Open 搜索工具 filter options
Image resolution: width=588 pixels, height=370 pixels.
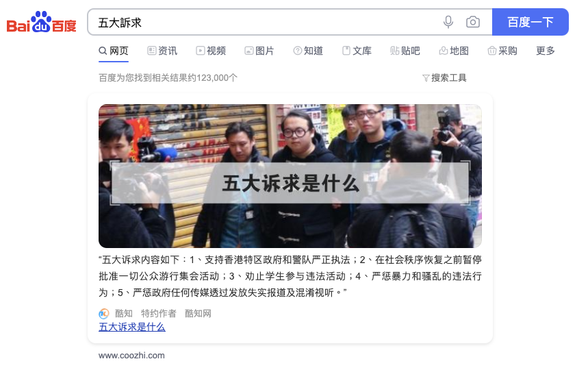pyautogui.click(x=444, y=77)
